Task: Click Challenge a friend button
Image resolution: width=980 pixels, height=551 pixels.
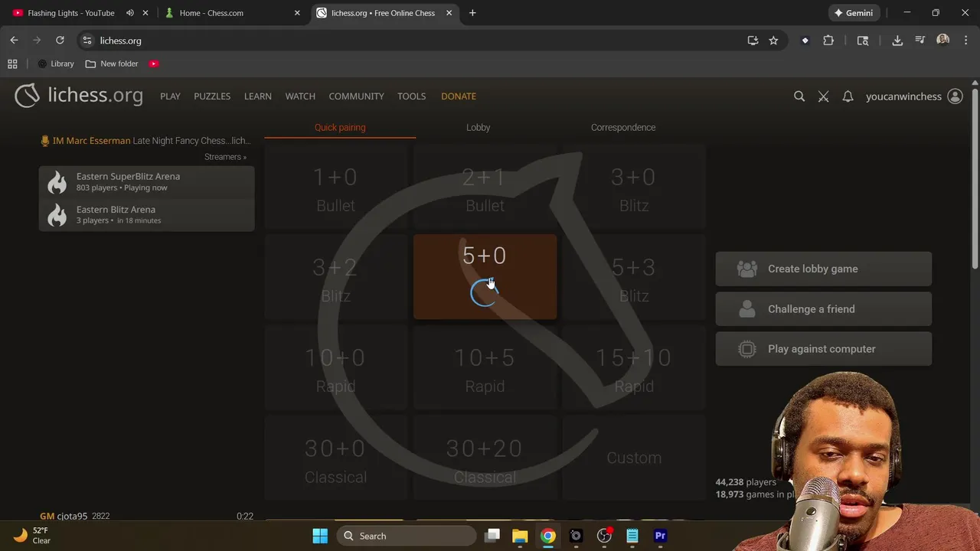Action: point(824,309)
